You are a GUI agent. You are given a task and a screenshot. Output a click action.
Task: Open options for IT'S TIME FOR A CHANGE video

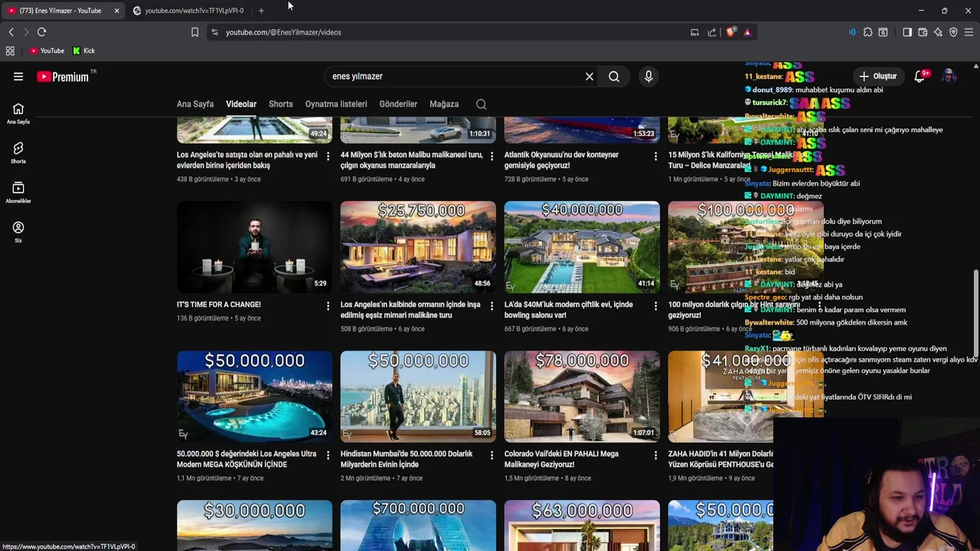pyautogui.click(x=328, y=306)
